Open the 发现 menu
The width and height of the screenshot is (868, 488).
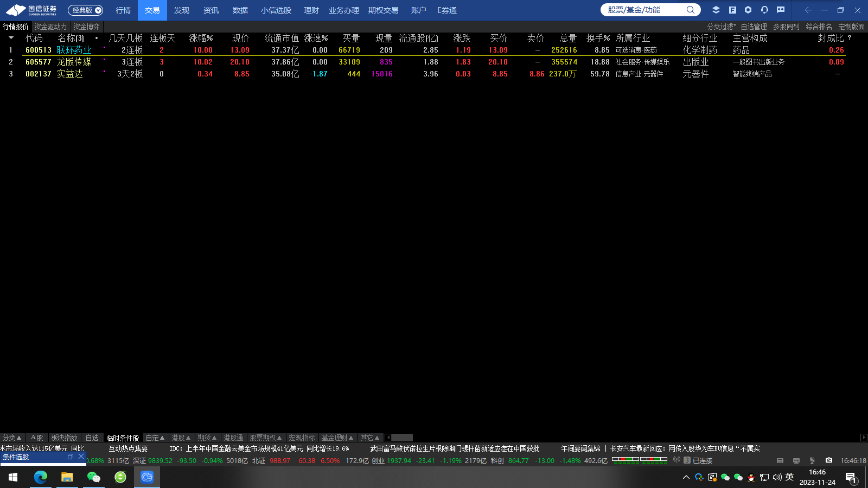point(182,10)
